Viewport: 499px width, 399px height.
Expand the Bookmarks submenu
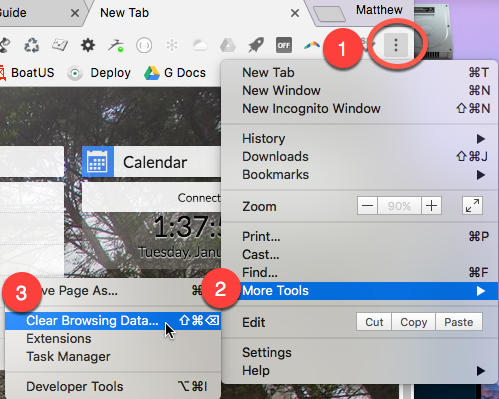[360, 174]
